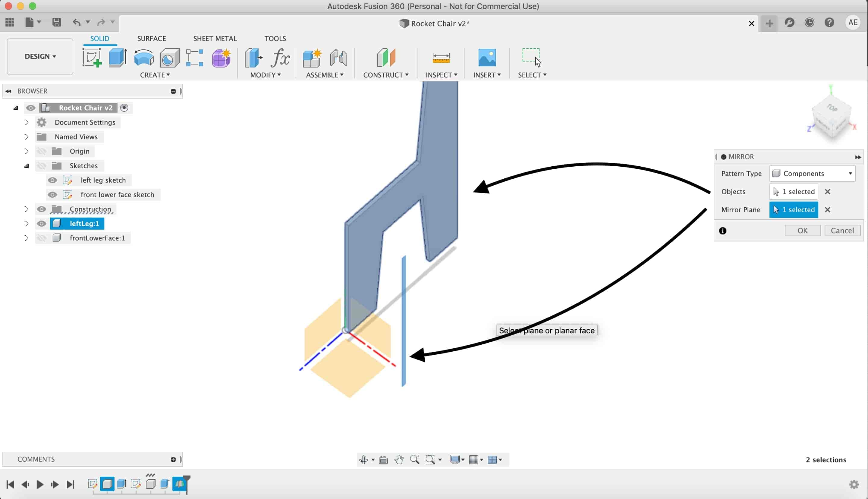868x499 pixels.
Task: Click the Look At tool
Action: pyautogui.click(x=383, y=460)
